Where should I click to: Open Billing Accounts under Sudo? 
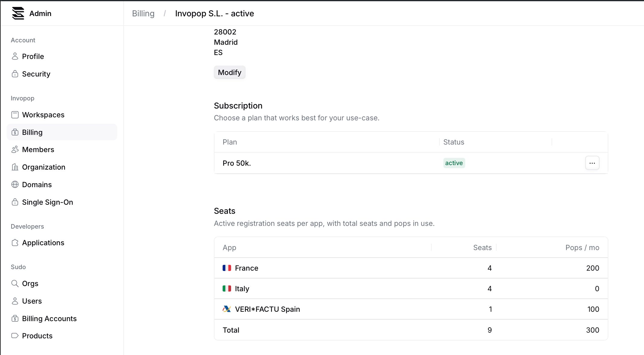click(x=62, y=318)
